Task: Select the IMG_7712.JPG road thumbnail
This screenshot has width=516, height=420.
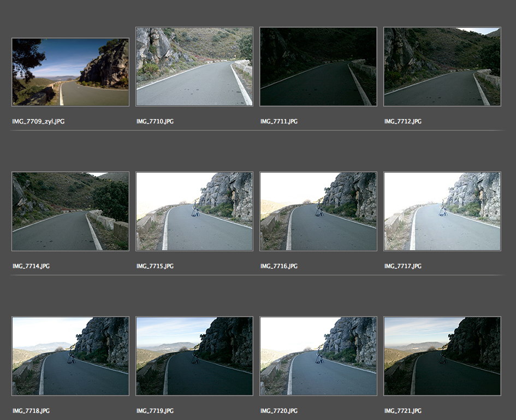Action: [x=442, y=67]
